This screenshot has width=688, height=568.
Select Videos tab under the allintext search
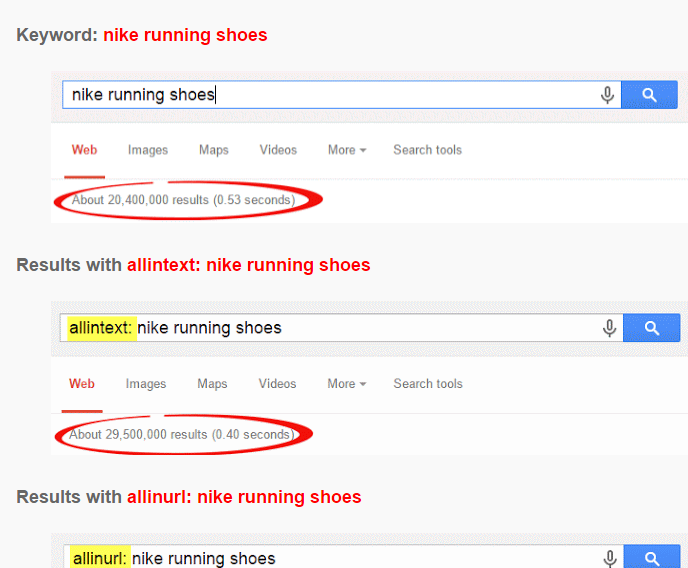[277, 384]
